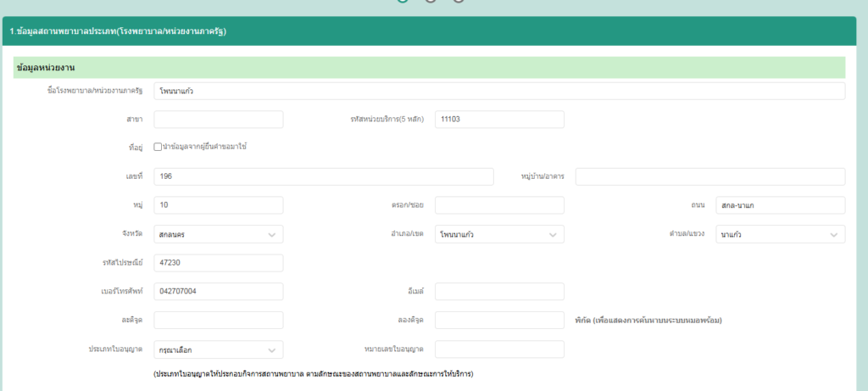This screenshot has height=391, width=868.
Task: Focus the หมายเลขใบอนุญาต field
Action: point(499,349)
